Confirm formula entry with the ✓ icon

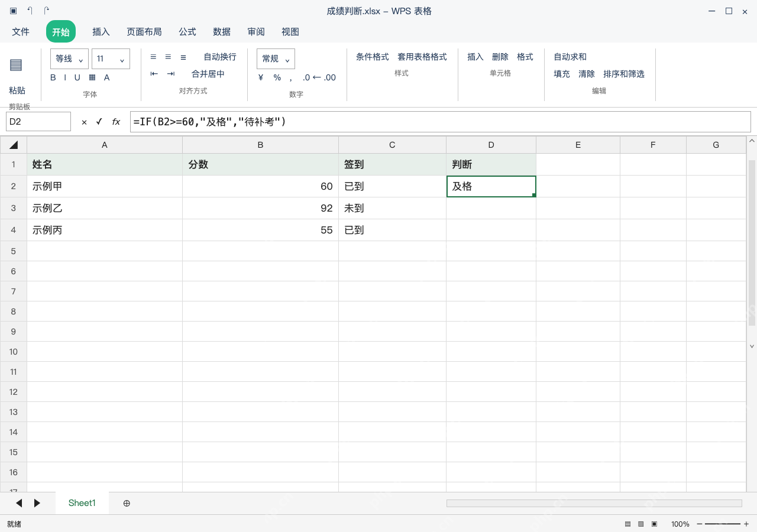click(x=99, y=122)
